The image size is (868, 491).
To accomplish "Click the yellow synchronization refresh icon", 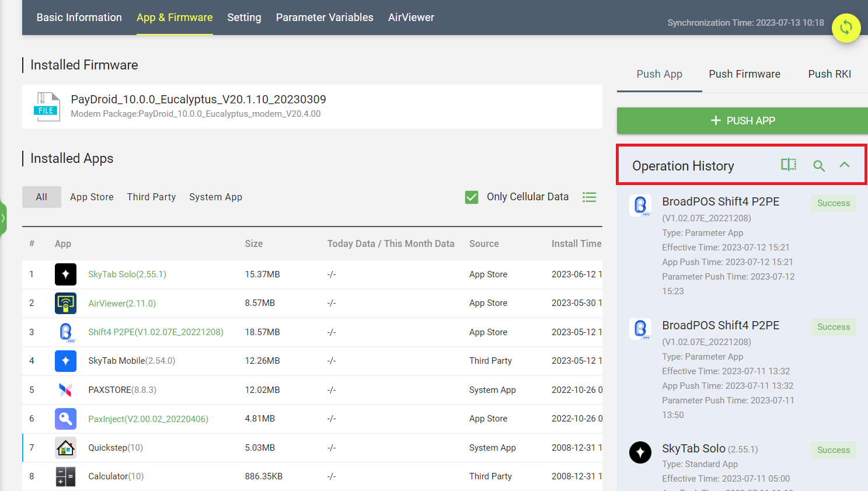I will [846, 27].
